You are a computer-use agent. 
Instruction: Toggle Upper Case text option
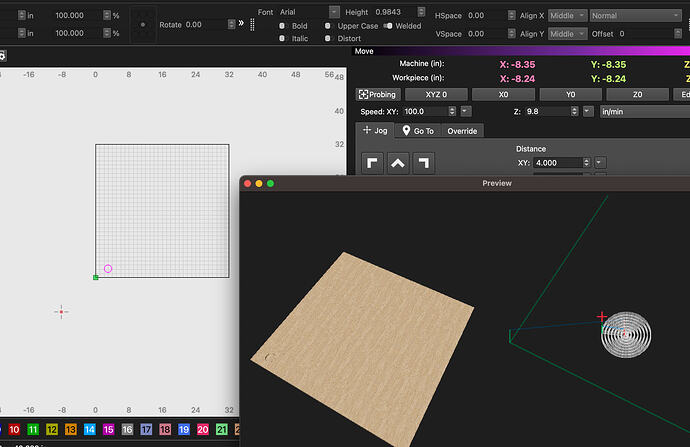click(327, 26)
